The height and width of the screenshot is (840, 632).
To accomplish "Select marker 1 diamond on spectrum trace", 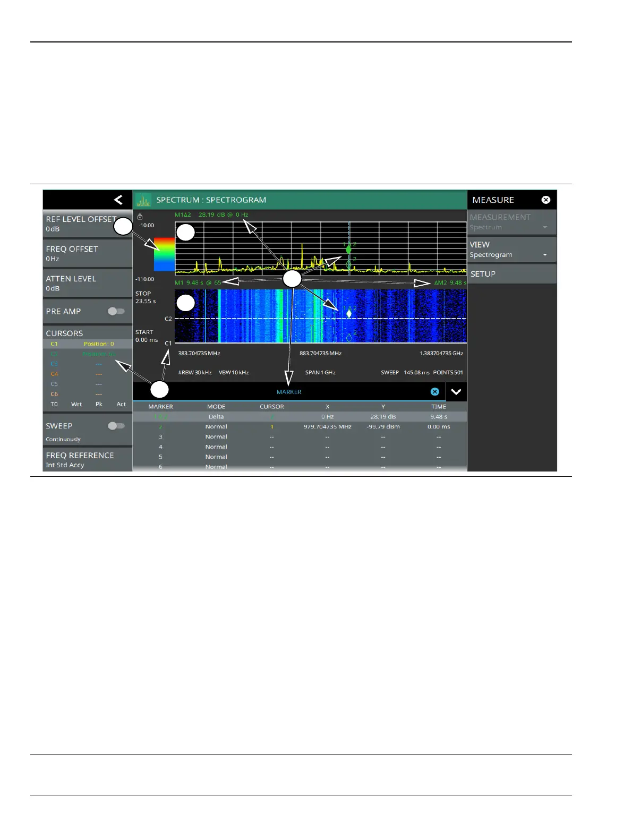I will (348, 250).
